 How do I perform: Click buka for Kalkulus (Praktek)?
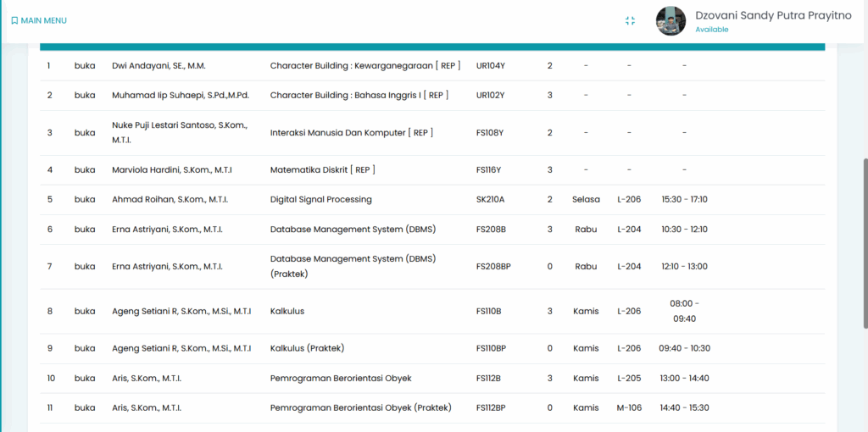[x=85, y=348]
